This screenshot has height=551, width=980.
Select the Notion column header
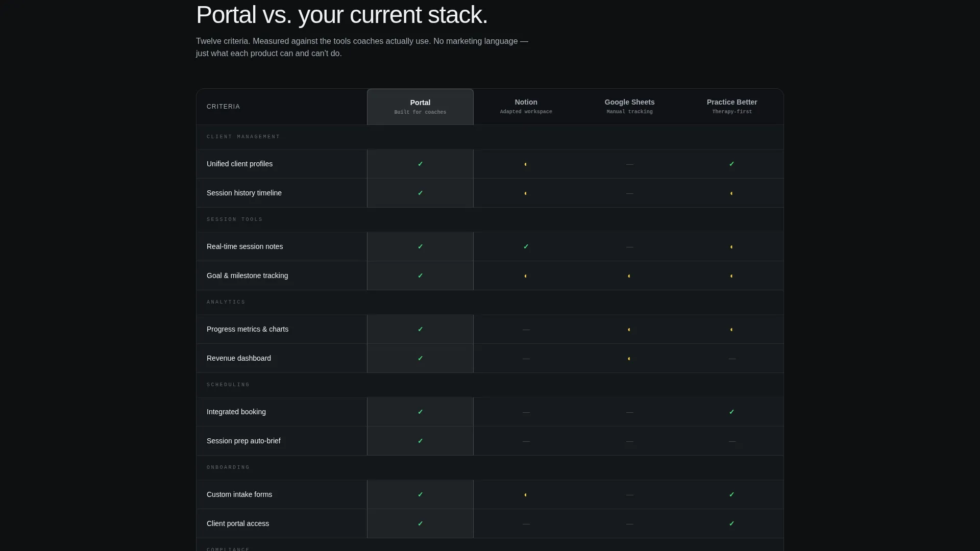(x=526, y=106)
